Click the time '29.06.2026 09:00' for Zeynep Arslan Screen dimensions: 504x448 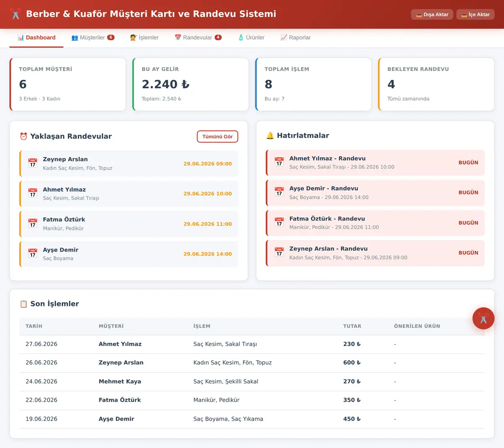click(x=207, y=164)
